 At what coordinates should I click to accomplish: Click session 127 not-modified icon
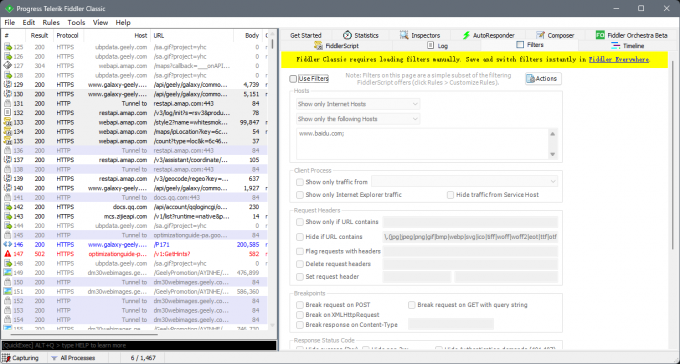(7, 66)
